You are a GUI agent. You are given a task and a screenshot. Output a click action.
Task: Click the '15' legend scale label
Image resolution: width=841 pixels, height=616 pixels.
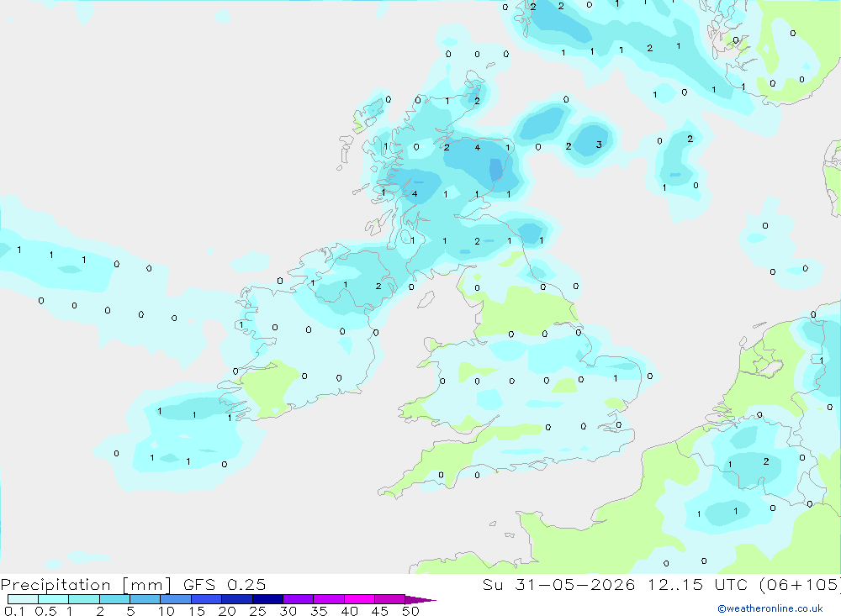pos(197,611)
